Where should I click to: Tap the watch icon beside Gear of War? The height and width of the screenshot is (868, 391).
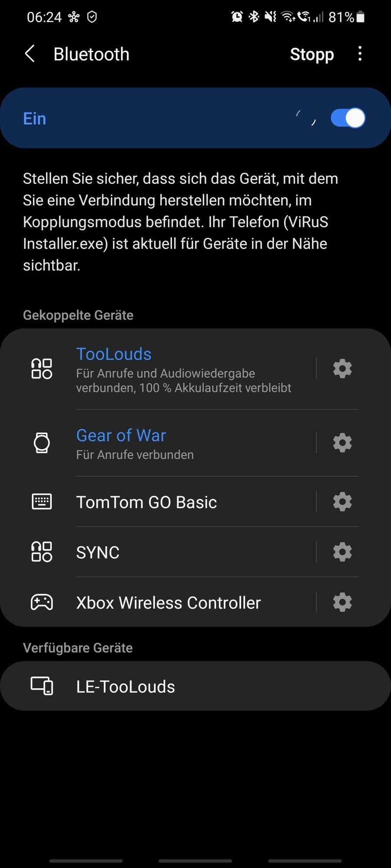42,443
